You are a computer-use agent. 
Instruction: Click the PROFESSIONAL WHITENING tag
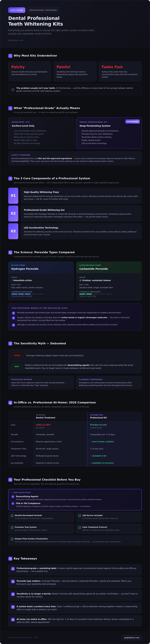click(x=43, y=10)
